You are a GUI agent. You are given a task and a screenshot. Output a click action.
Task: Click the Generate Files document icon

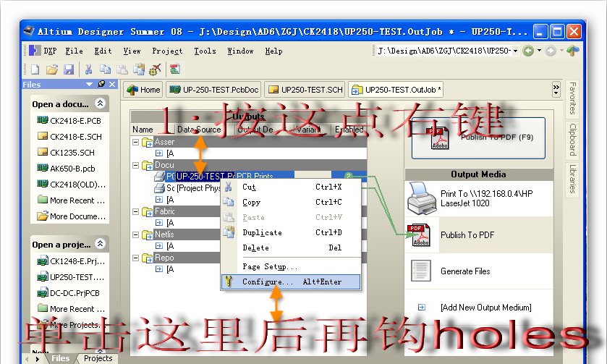[421, 271]
